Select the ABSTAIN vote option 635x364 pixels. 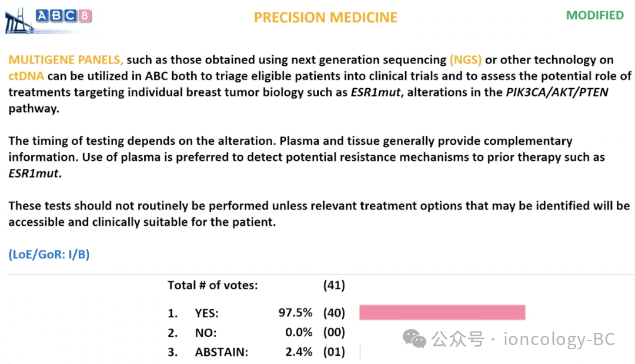[221, 353]
